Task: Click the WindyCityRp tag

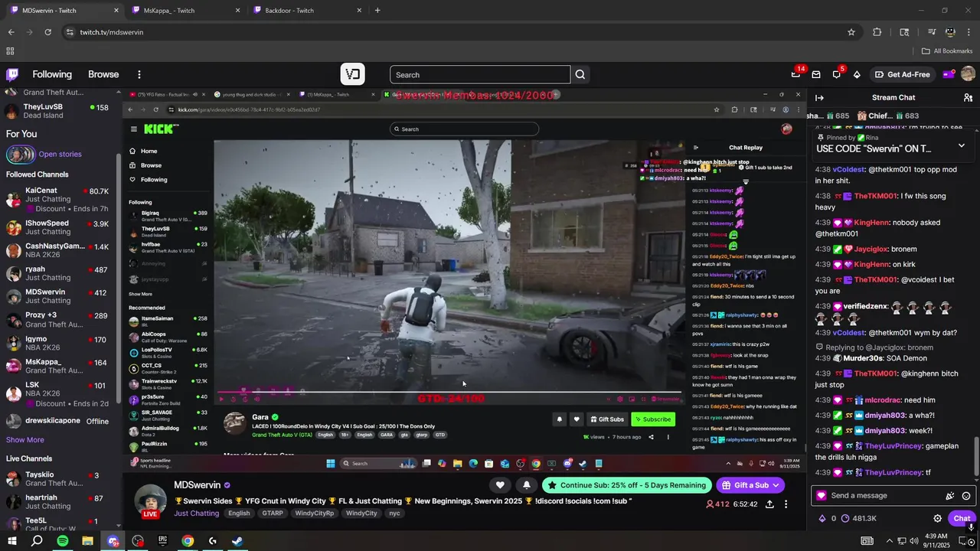Action: pos(315,514)
